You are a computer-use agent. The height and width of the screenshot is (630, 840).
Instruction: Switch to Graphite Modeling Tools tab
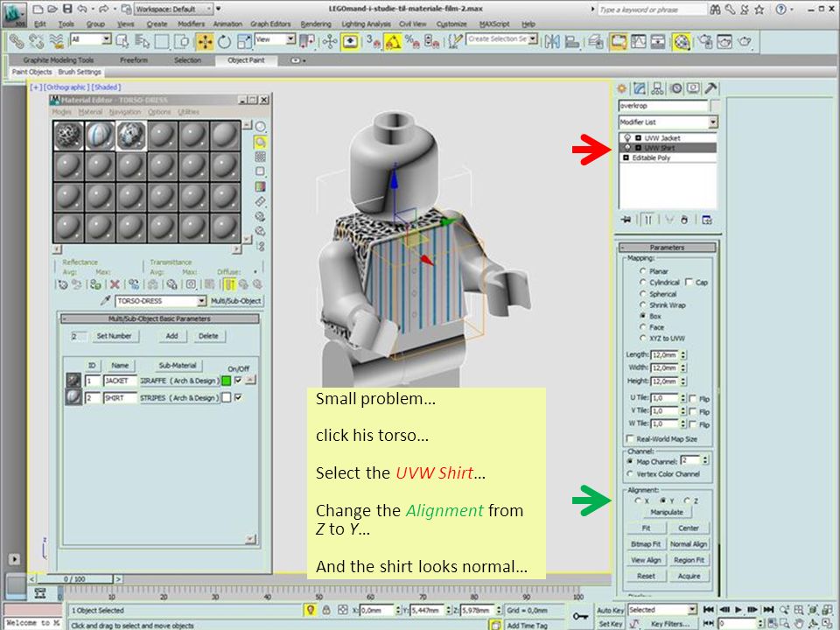point(59,60)
